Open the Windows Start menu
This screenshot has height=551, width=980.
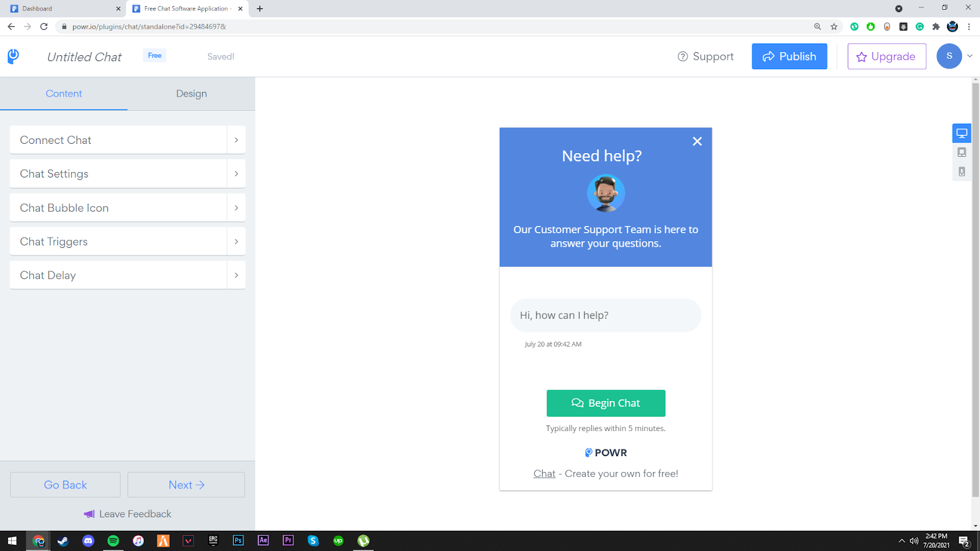12,541
